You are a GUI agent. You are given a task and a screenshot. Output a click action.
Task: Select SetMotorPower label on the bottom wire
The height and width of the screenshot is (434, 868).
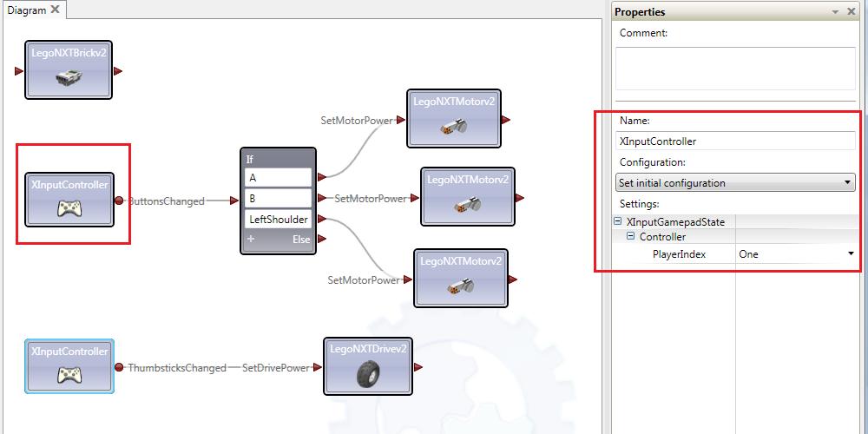pos(363,280)
